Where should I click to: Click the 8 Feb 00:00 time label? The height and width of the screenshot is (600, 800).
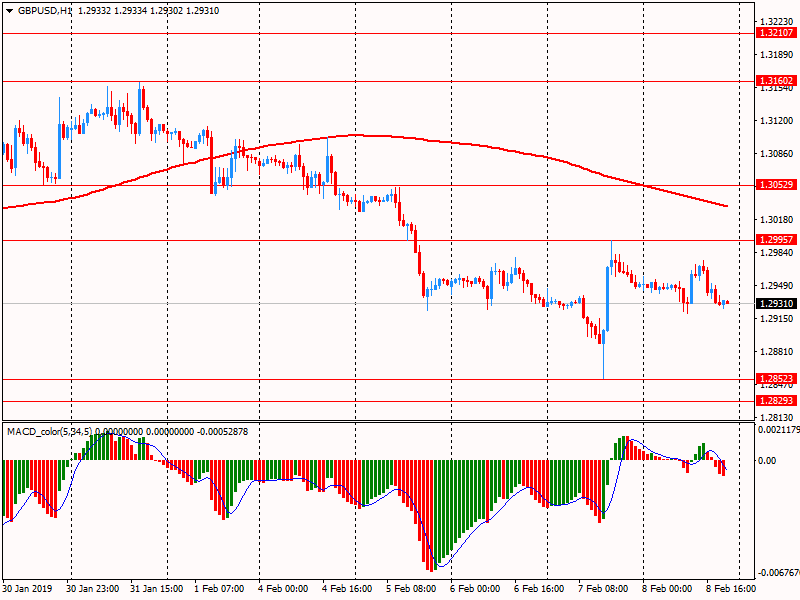tap(667, 588)
